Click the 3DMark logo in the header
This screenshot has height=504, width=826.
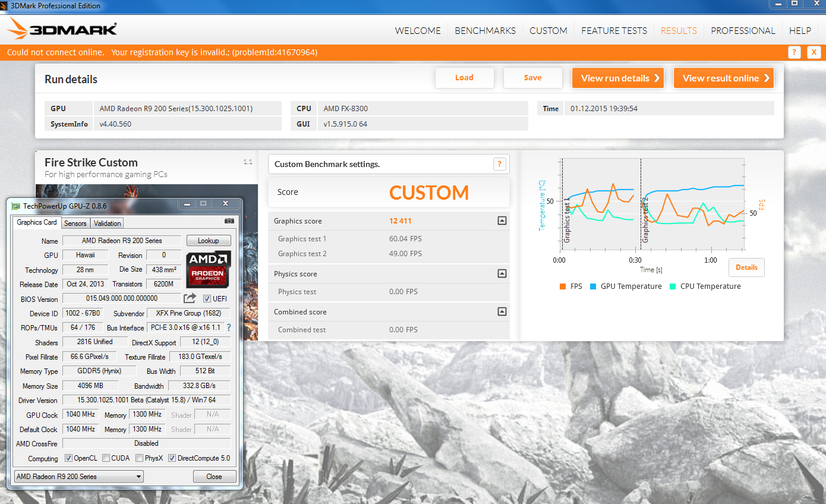point(62,29)
